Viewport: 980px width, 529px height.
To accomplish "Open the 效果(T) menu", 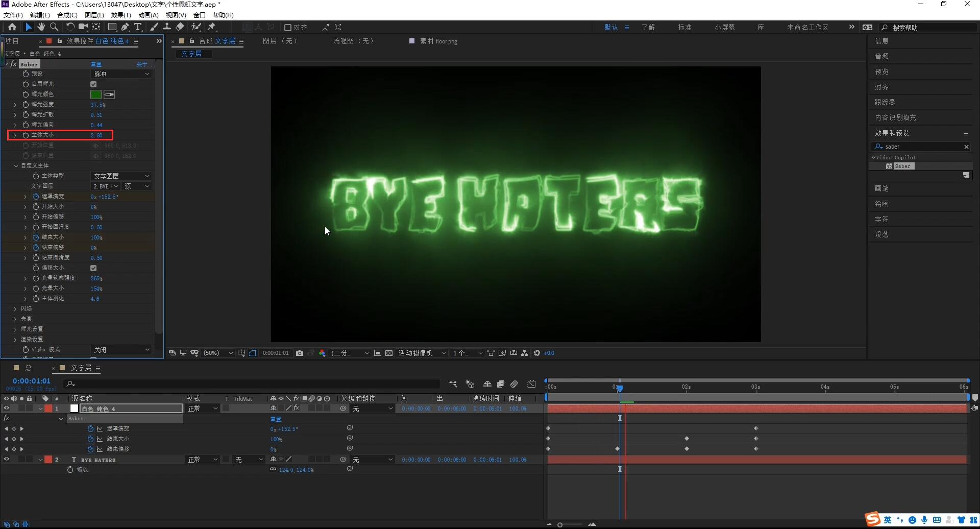I will tap(121, 15).
